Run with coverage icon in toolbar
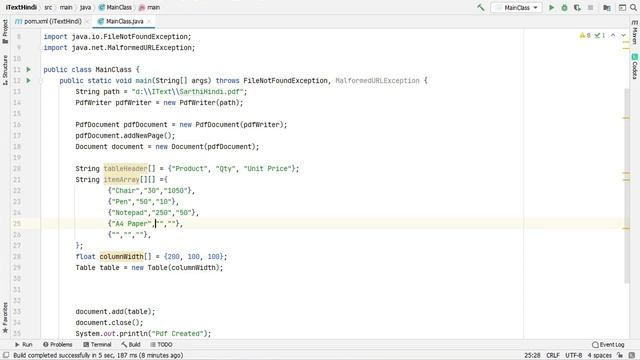This screenshot has height=360, width=640. pyautogui.click(x=577, y=7)
